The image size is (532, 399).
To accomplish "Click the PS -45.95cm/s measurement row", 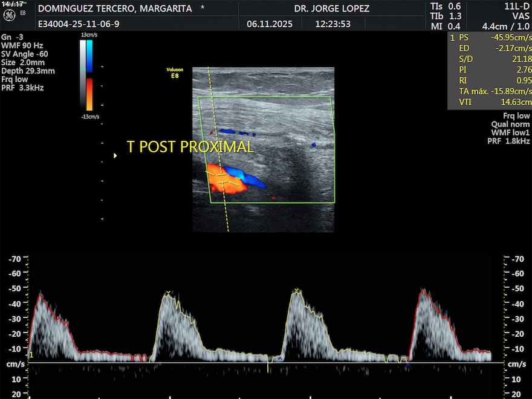I will (x=490, y=37).
